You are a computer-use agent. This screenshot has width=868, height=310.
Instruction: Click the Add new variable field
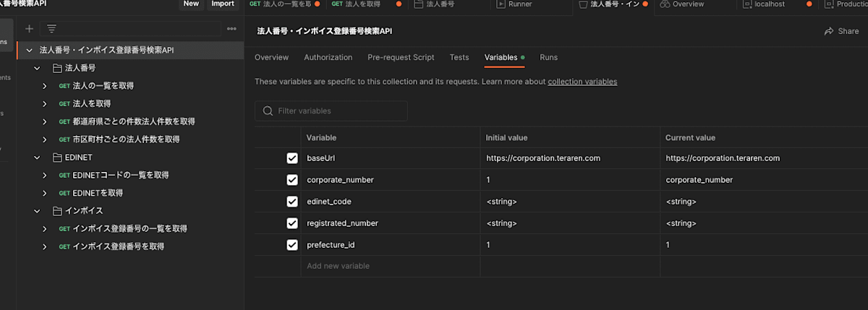390,266
